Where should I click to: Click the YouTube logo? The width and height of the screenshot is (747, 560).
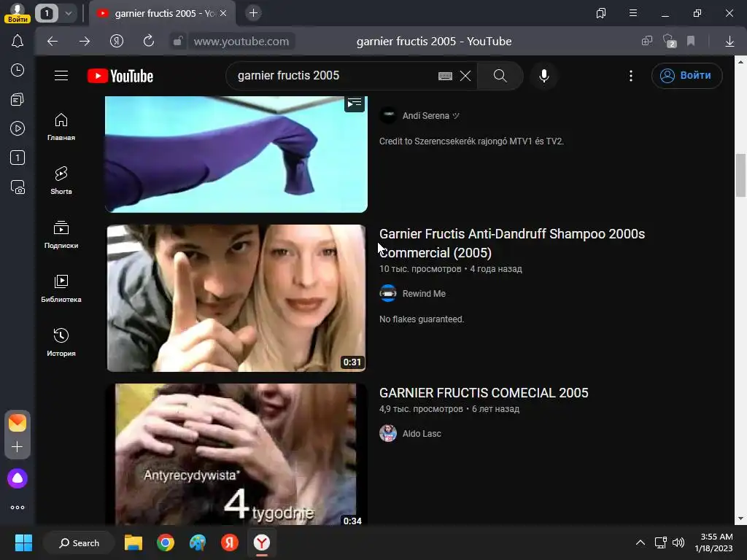tap(120, 76)
